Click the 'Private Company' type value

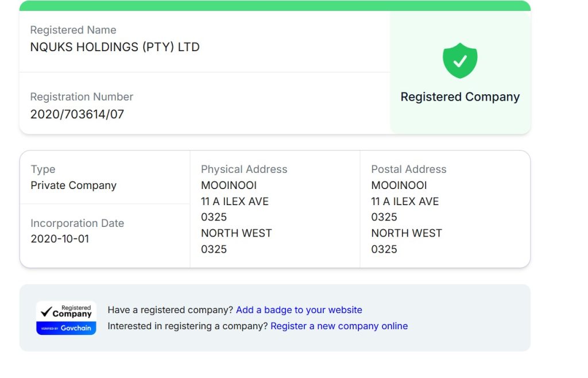click(73, 186)
